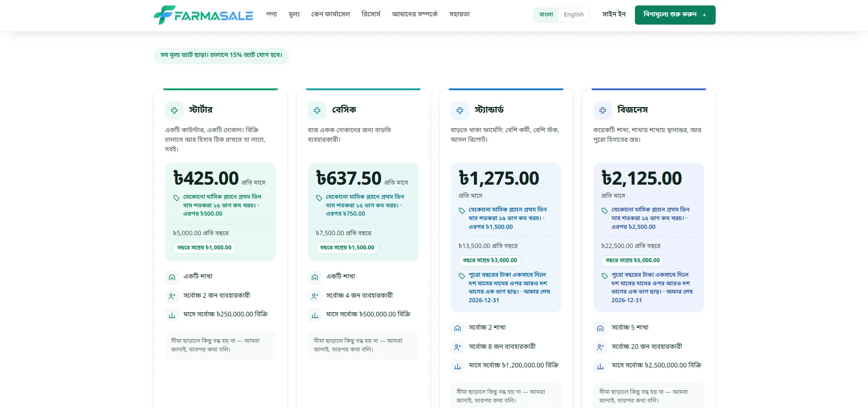Click the বেসিক plan plus icon
Screen dimensions: 868x408
[317, 110]
